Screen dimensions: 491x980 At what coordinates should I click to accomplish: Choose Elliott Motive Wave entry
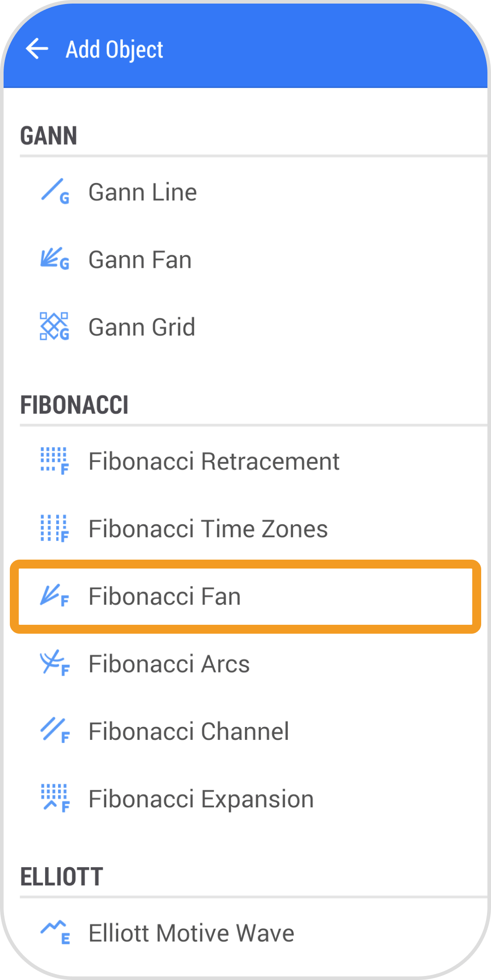point(191,933)
